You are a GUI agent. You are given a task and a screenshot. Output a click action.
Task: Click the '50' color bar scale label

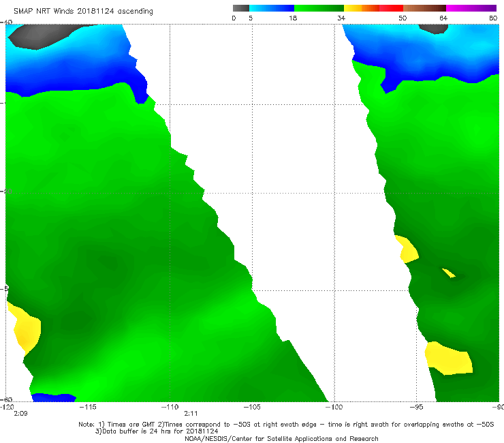(x=403, y=18)
